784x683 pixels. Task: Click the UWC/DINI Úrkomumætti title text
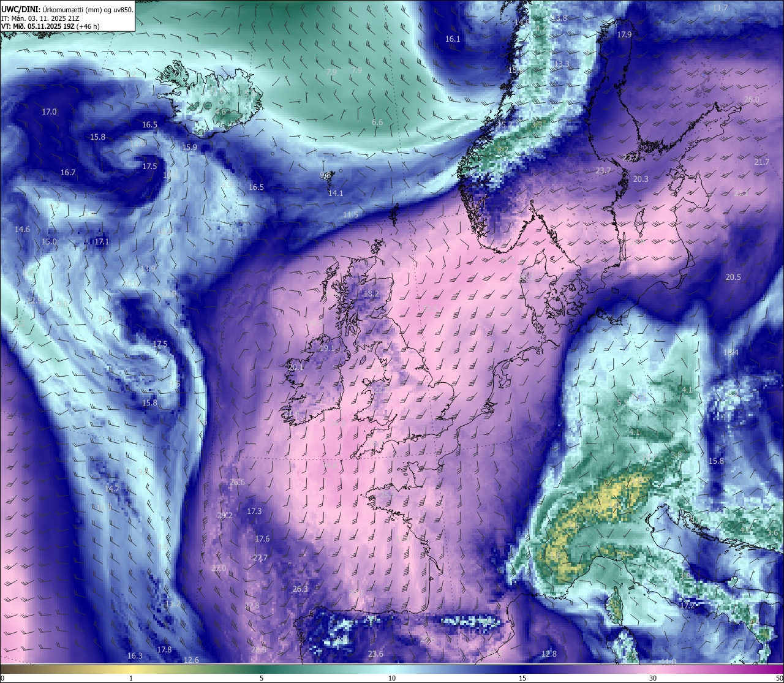pos(67,9)
